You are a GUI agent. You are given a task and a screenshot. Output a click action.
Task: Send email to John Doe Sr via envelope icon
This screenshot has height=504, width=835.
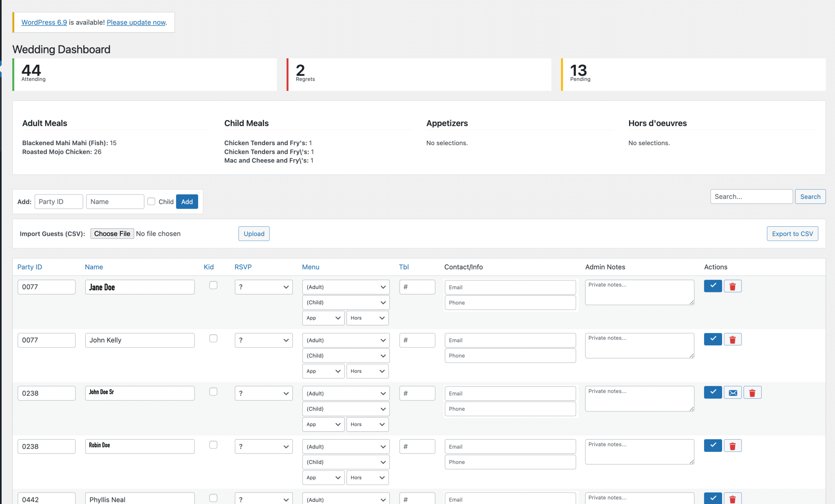(733, 393)
